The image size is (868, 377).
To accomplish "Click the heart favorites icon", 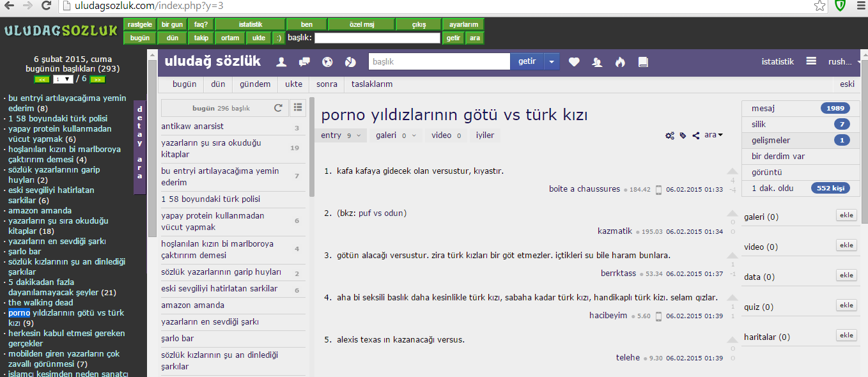I will pyautogui.click(x=574, y=62).
